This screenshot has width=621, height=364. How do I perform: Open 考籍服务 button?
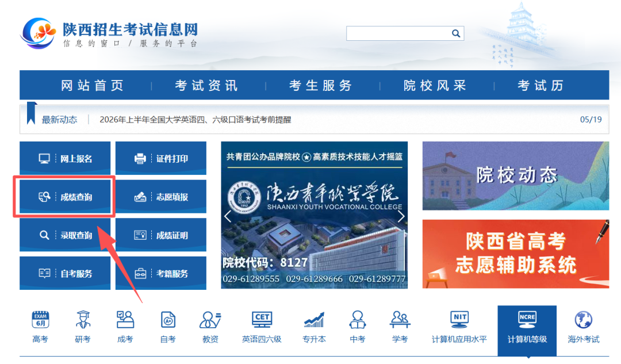coord(161,273)
